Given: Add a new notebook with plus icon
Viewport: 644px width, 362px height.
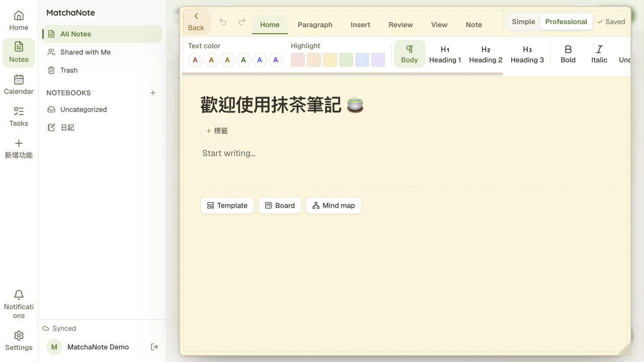Looking at the screenshot, I should [x=153, y=93].
